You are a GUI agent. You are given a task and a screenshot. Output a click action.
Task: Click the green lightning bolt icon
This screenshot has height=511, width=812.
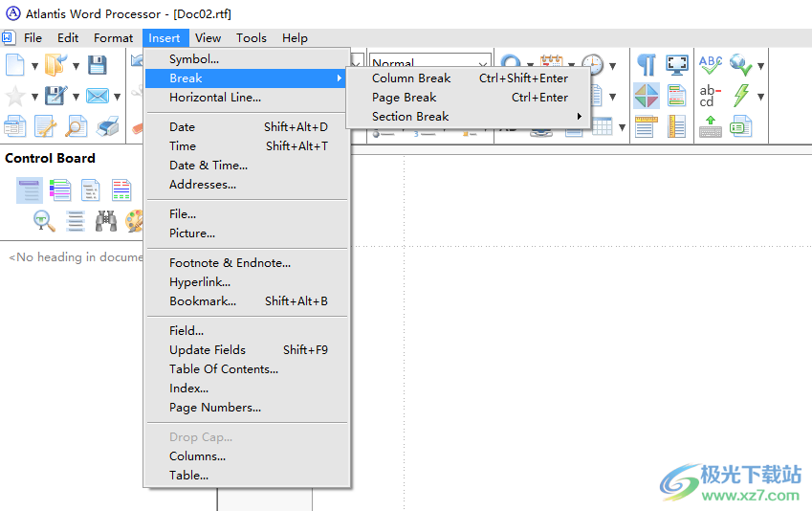[x=742, y=96]
